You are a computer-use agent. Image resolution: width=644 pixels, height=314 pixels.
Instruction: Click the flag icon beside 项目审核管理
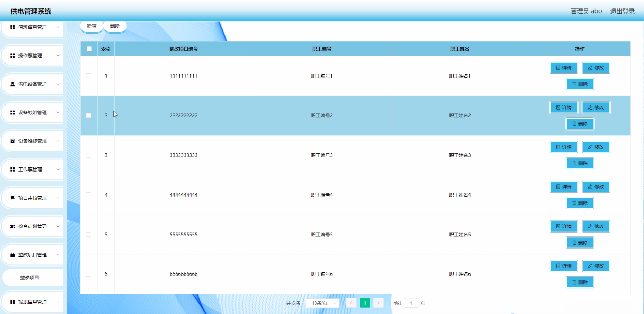tap(12, 198)
